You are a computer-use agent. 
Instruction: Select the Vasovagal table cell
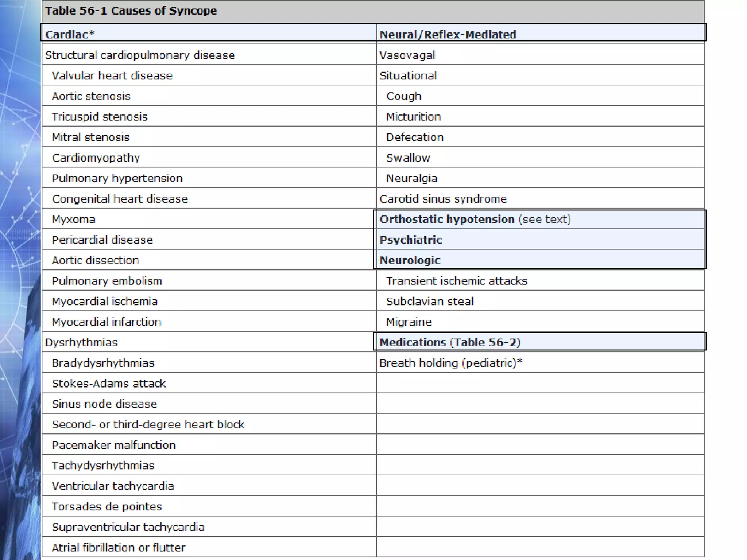coord(407,55)
